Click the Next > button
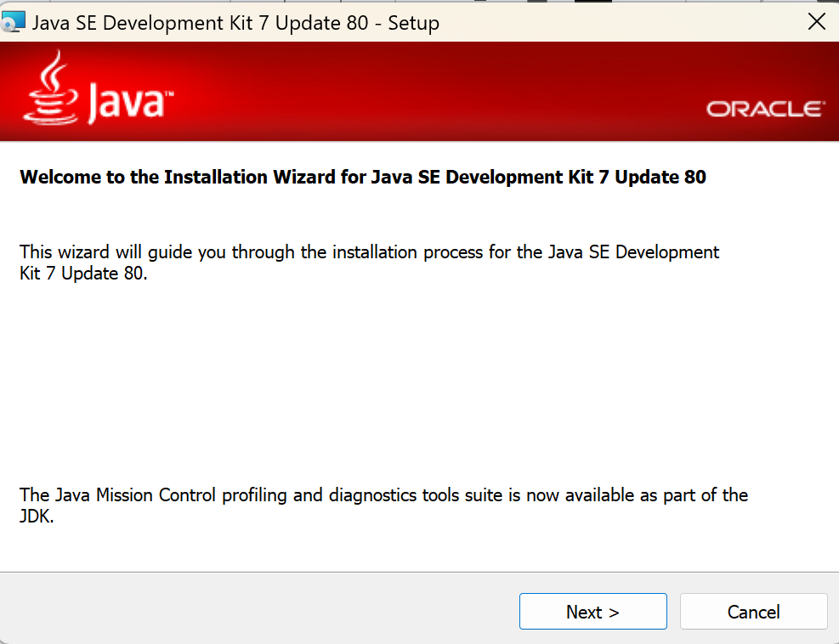The image size is (839, 644). click(x=592, y=612)
